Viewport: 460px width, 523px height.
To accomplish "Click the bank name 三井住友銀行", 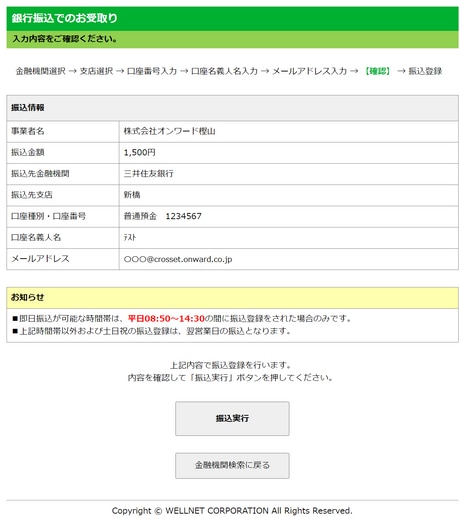I will tap(149, 173).
